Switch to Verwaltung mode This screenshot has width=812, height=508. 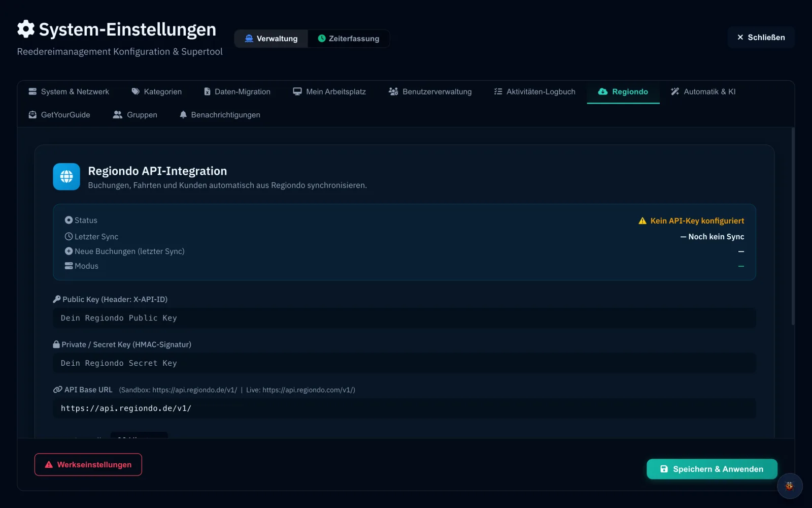tap(271, 39)
